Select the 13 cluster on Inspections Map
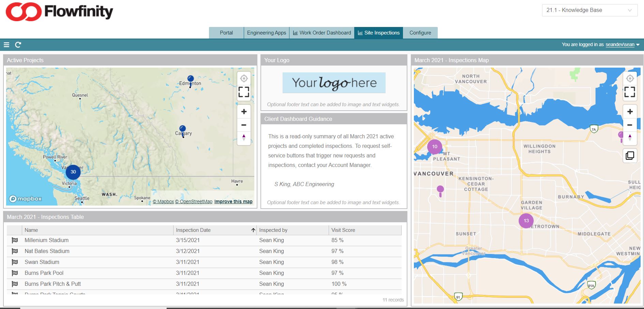Screen dimensions: 644x309 pos(526,221)
